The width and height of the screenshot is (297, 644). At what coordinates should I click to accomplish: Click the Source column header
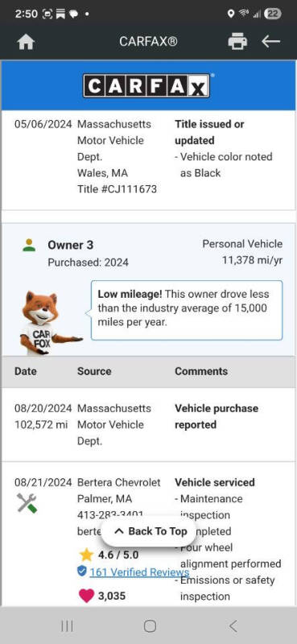pyautogui.click(x=94, y=371)
